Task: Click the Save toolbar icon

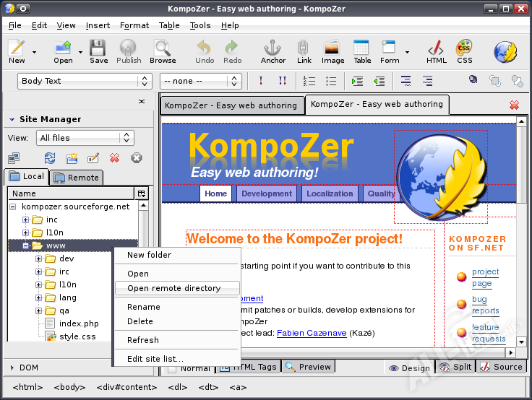Action: click(98, 52)
